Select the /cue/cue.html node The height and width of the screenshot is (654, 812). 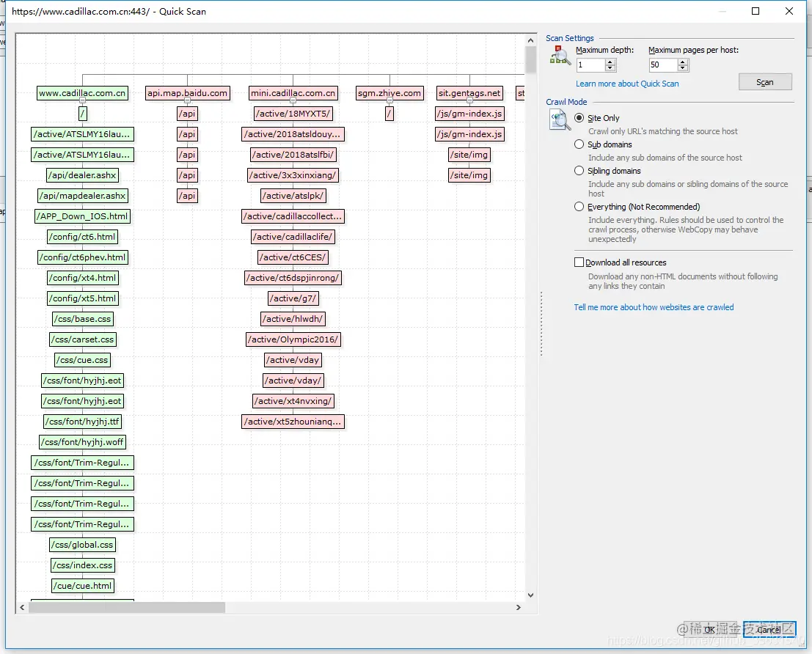click(x=82, y=586)
